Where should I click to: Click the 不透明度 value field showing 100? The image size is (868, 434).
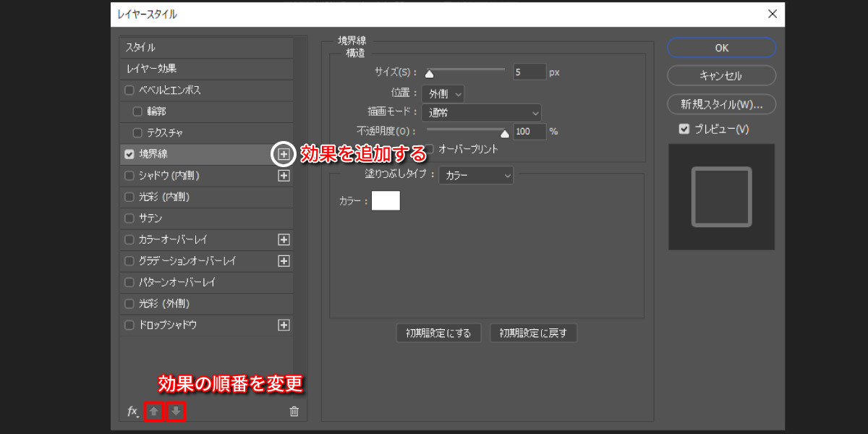(x=529, y=132)
